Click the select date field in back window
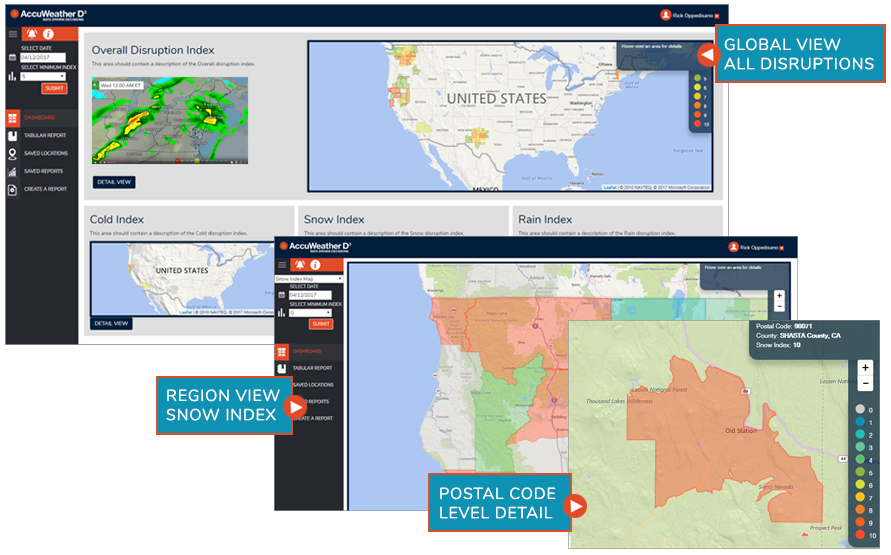891x555 pixels. pyautogui.click(x=43, y=58)
